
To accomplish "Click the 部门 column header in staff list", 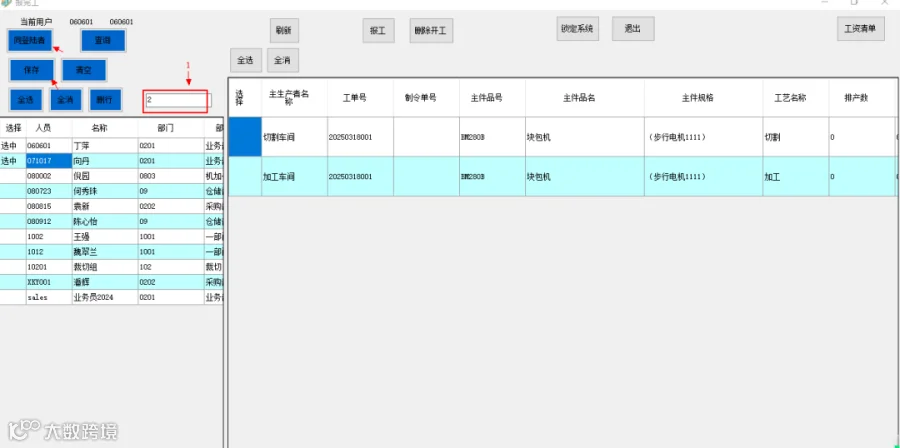I will 170,128.
